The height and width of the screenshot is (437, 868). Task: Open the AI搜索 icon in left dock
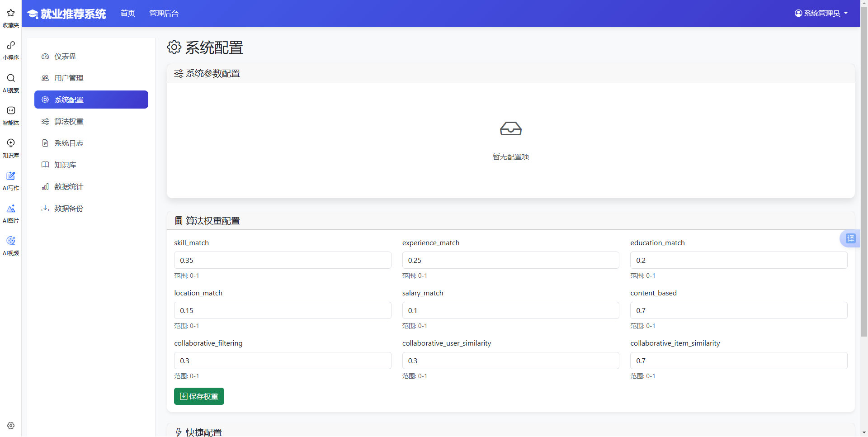click(10, 78)
